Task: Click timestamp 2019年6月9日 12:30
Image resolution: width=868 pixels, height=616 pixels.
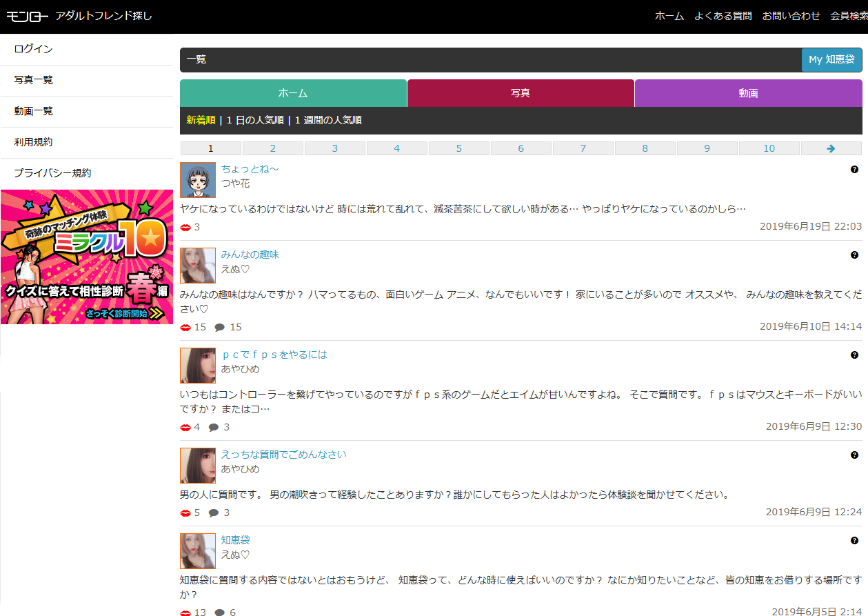Action: pos(814,426)
